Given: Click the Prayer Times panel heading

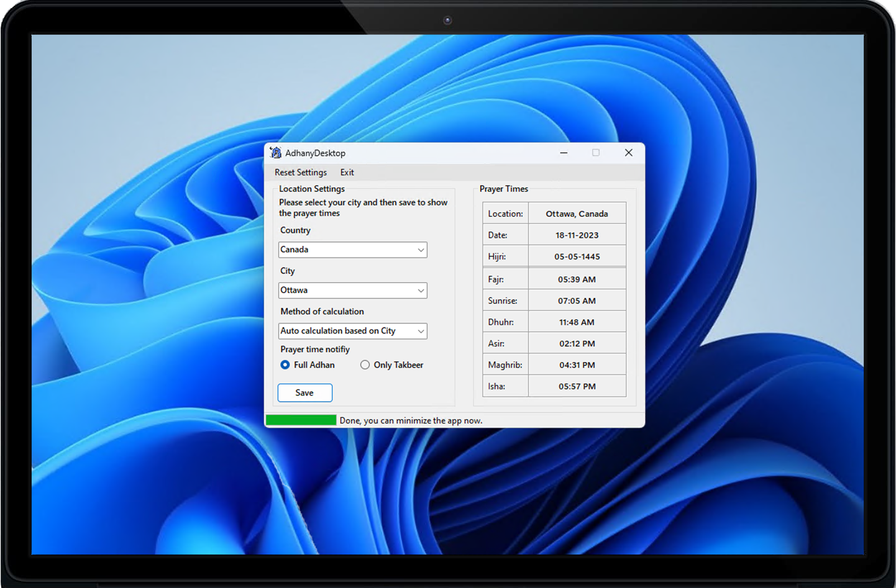Looking at the screenshot, I should click(x=503, y=189).
